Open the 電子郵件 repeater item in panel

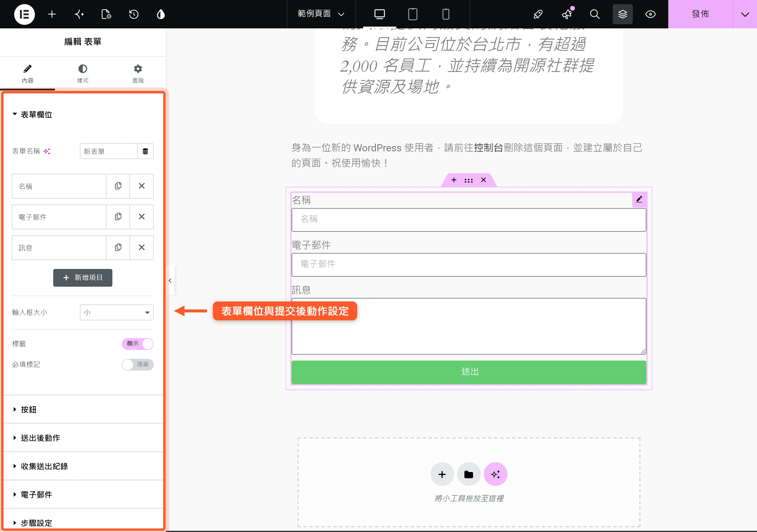pos(59,217)
